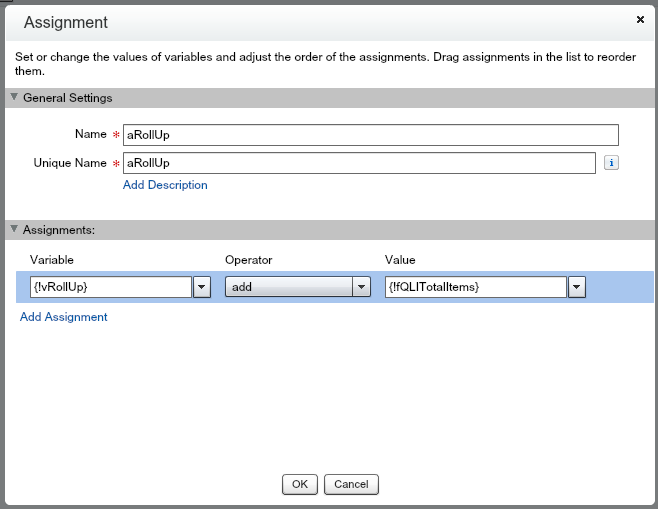Click the Value column header
Image resolution: width=658 pixels, height=509 pixels.
click(x=400, y=260)
